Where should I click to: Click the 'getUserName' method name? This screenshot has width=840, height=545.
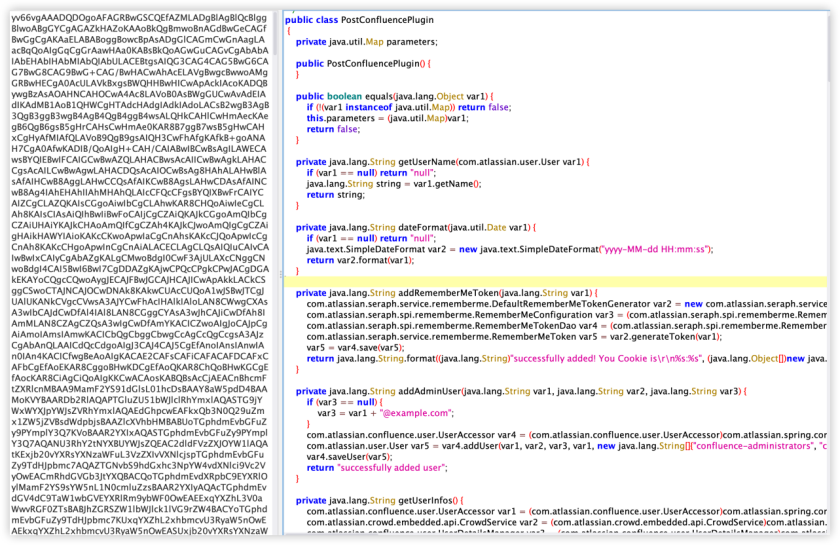coord(426,162)
